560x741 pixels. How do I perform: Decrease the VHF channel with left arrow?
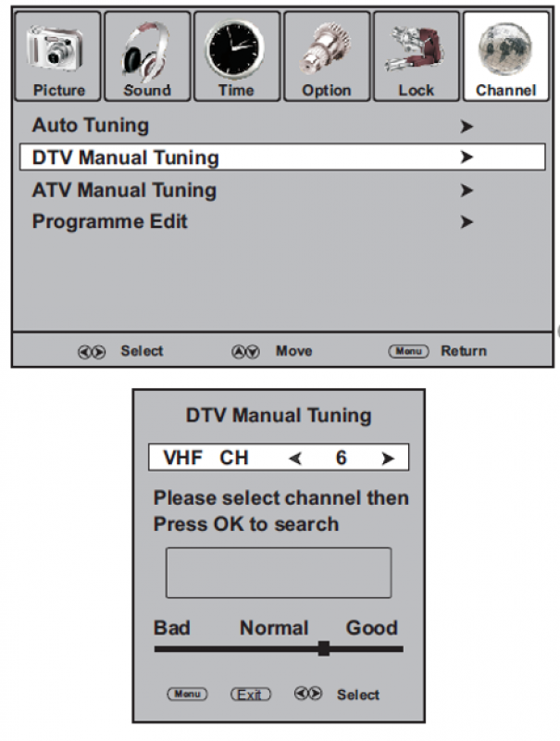[295, 458]
